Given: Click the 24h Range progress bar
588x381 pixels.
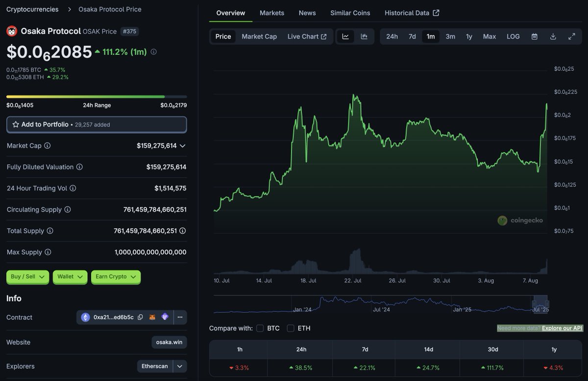Looking at the screenshot, I should (97, 96).
